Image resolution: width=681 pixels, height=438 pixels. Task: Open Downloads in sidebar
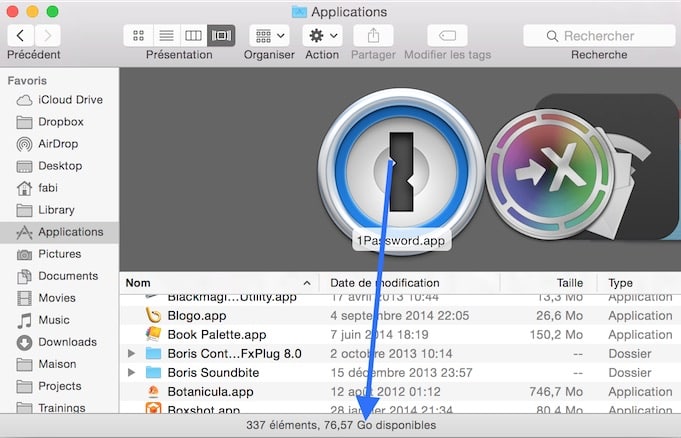60,342
